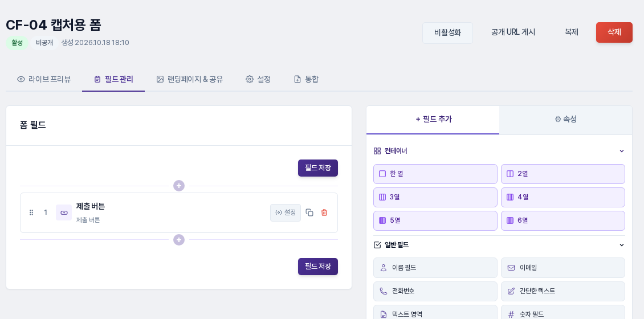Add a 한 열 container
This screenshot has height=319, width=644.
click(x=435, y=174)
